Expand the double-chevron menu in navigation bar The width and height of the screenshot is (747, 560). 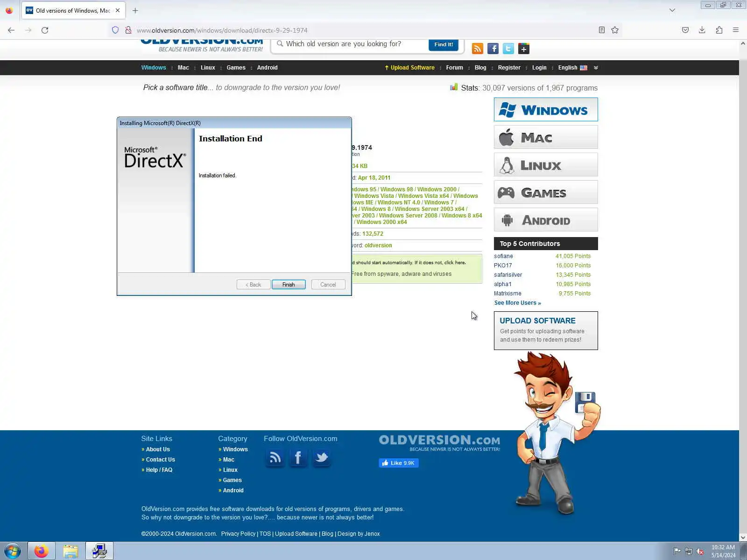(596, 68)
